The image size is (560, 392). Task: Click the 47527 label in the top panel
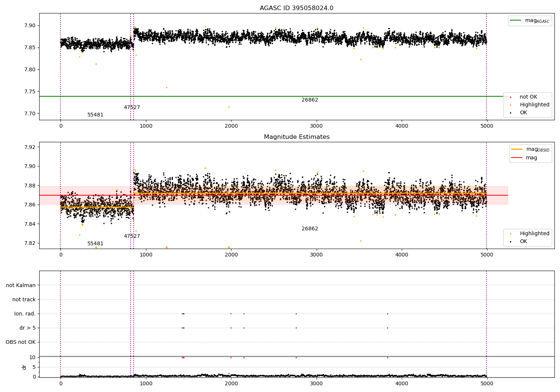click(132, 108)
